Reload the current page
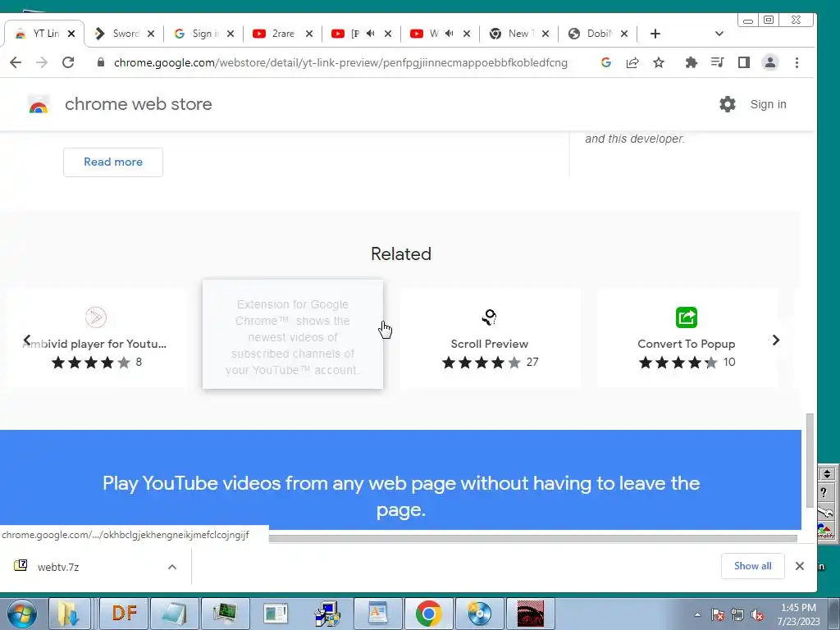840x630 pixels. coord(68,62)
